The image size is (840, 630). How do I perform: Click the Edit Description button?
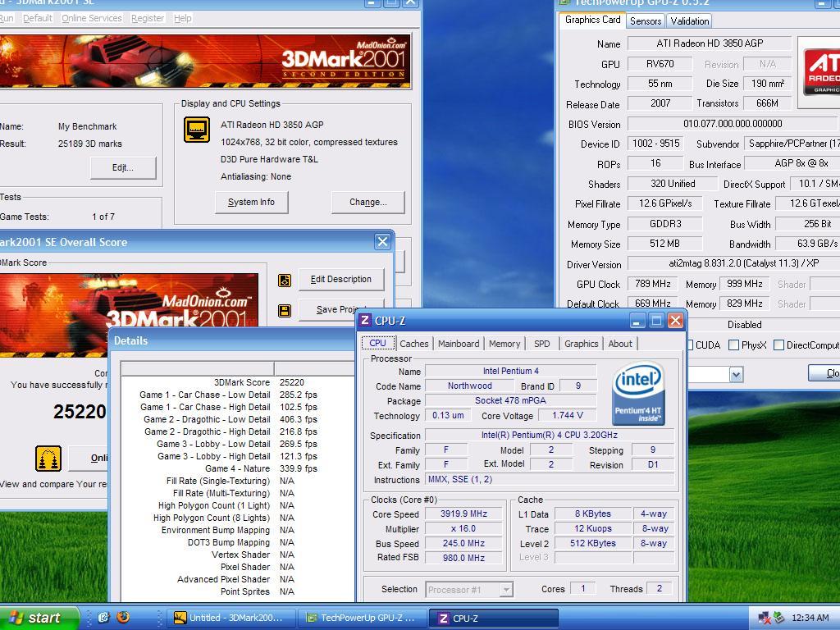click(x=341, y=279)
